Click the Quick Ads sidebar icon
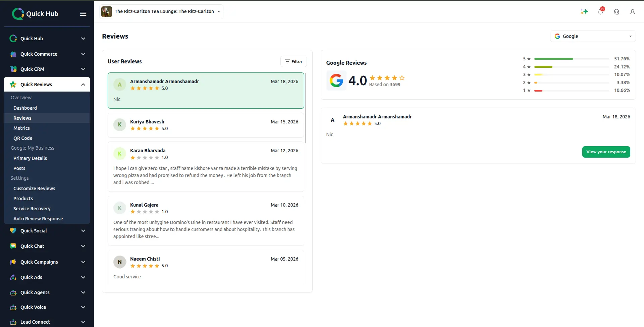 point(13,277)
